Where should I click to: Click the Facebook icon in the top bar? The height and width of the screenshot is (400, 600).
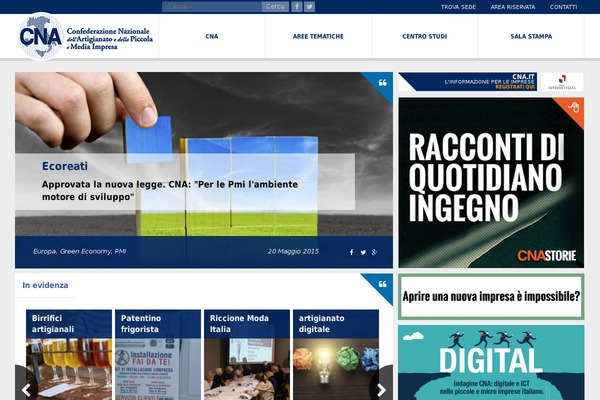point(297,6)
